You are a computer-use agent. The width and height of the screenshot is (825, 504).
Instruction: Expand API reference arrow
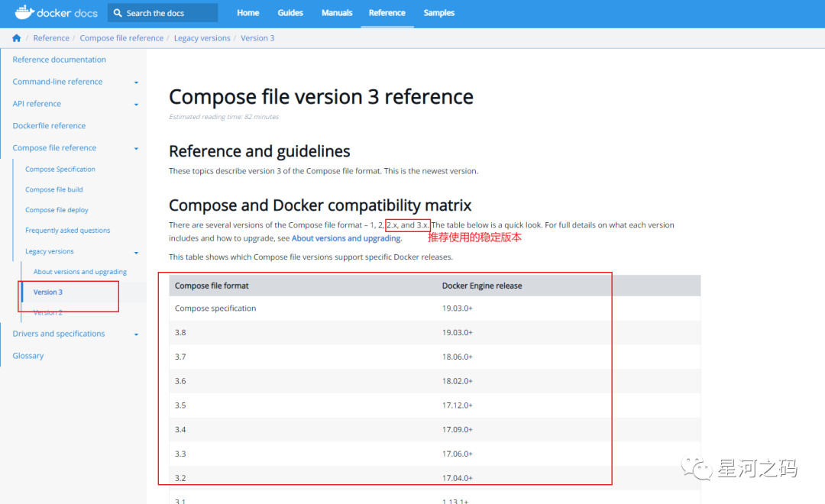click(x=136, y=105)
